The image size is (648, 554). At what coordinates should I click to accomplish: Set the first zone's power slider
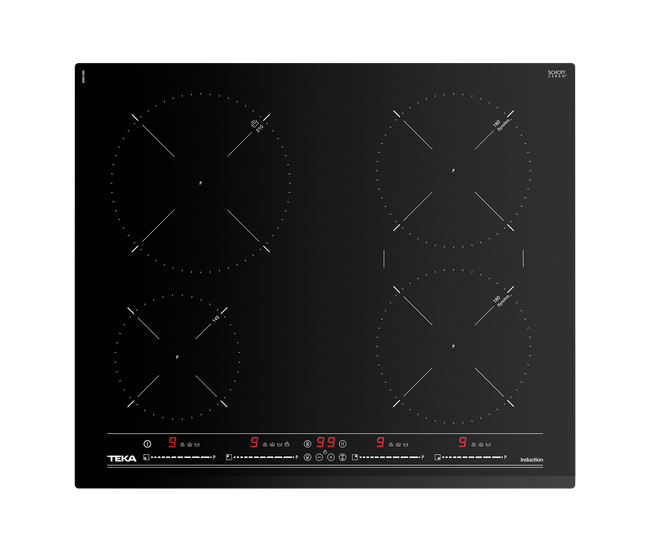coord(180,457)
